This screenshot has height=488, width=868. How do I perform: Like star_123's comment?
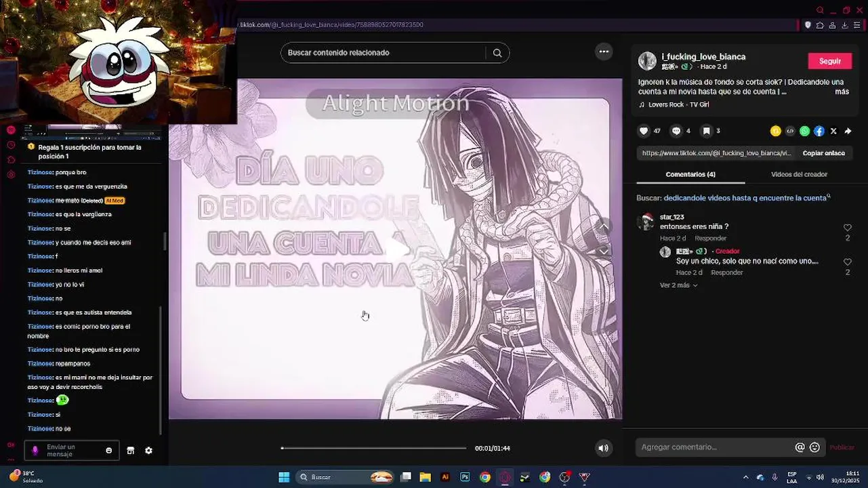(848, 228)
